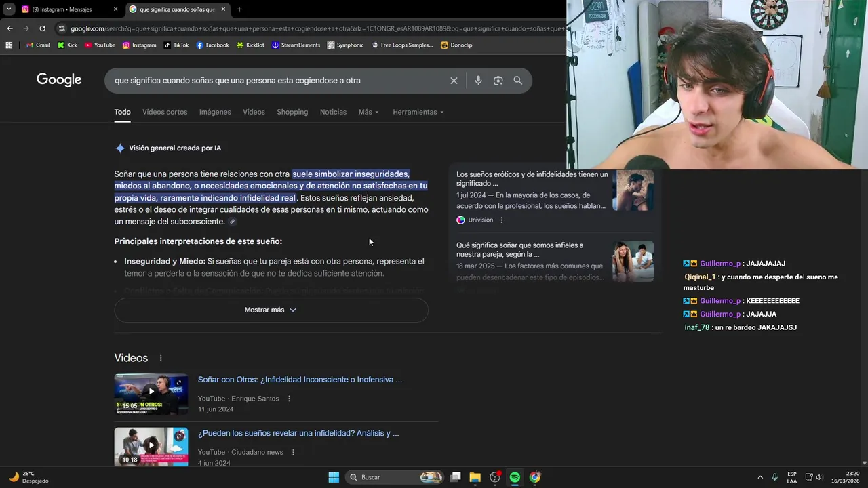Click chat message 'un re bardeo JAKAJAJSJ'

(x=755, y=327)
